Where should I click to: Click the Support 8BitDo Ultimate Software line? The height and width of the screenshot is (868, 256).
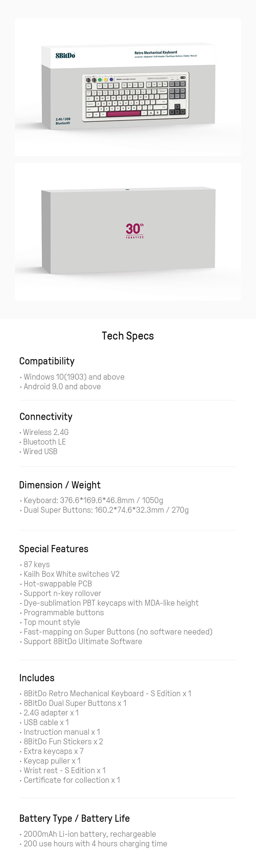point(82,641)
